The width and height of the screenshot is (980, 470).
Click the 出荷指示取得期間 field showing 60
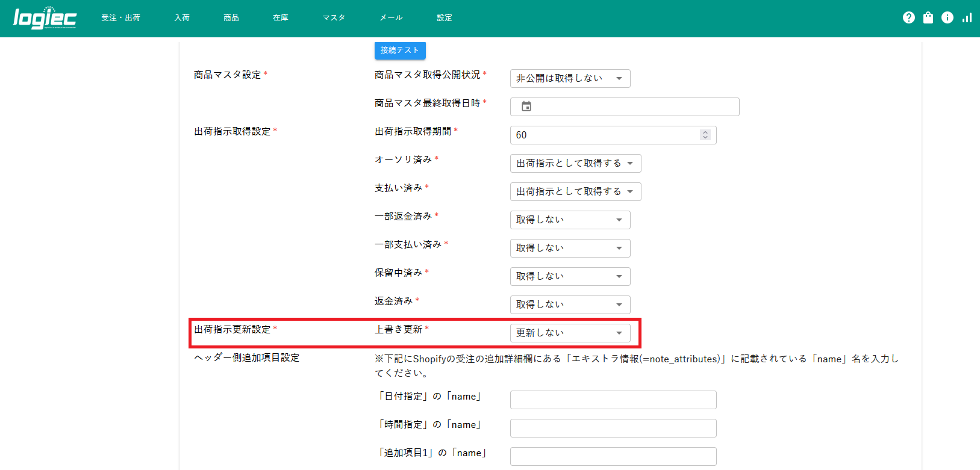[x=602, y=135]
